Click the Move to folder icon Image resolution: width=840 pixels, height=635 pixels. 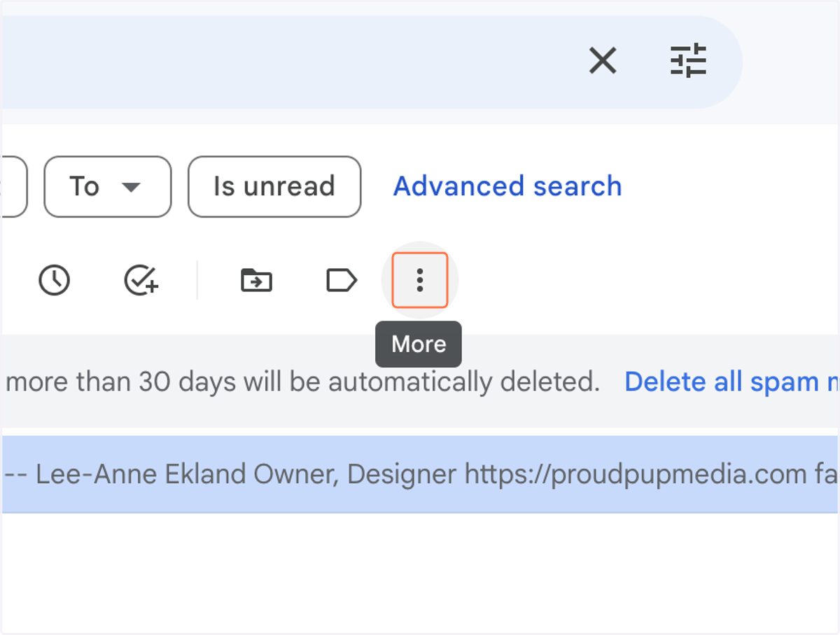(256, 280)
